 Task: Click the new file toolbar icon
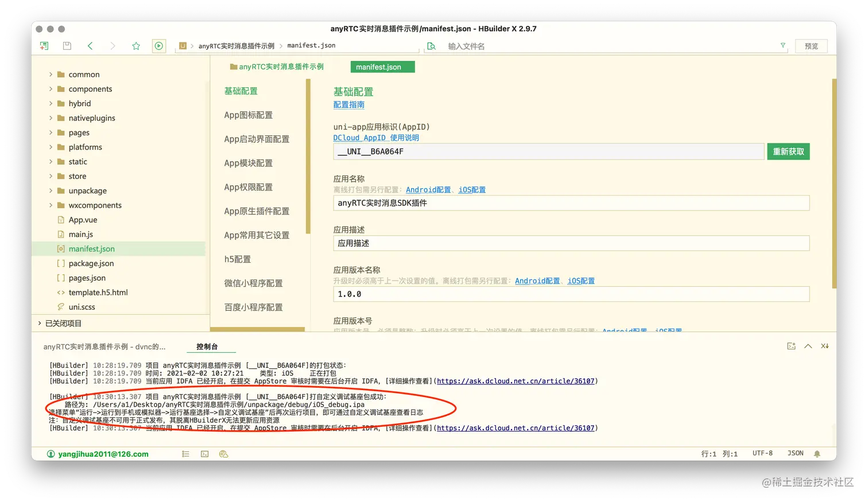click(44, 46)
